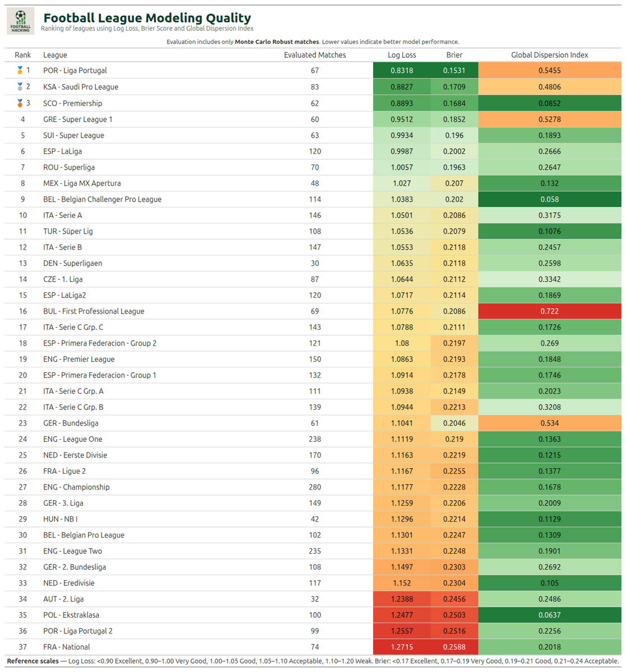Click the 235 evaluated matches value
The width and height of the screenshot is (626, 672).
(315, 551)
